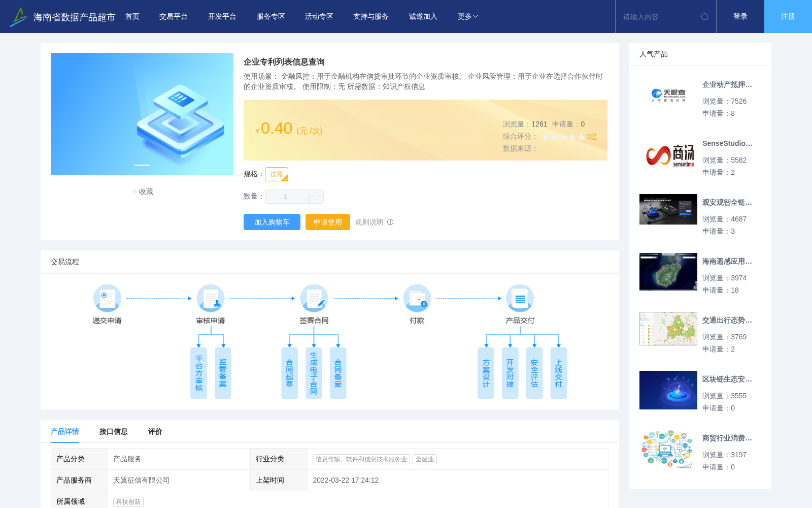Click 加入购物车 button

[272, 222]
